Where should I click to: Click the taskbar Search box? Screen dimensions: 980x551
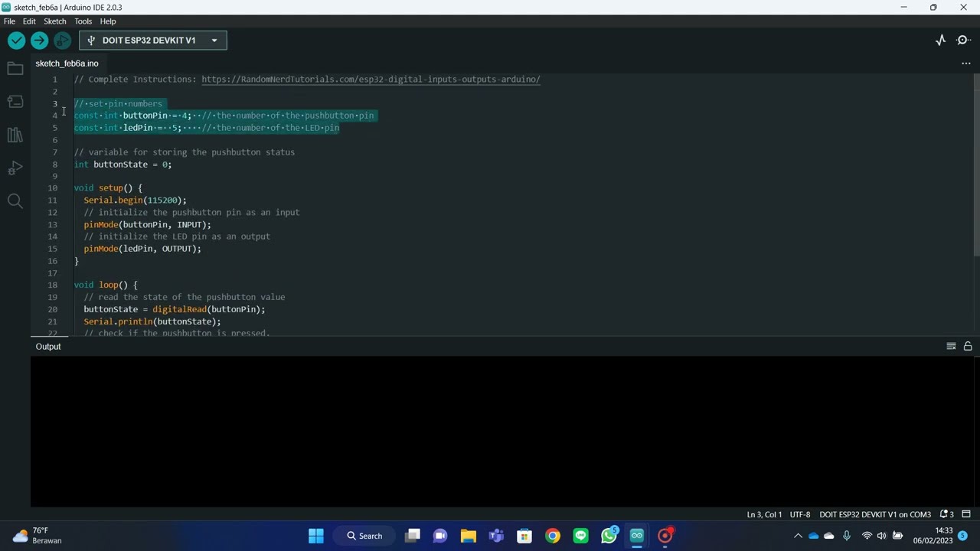point(364,536)
